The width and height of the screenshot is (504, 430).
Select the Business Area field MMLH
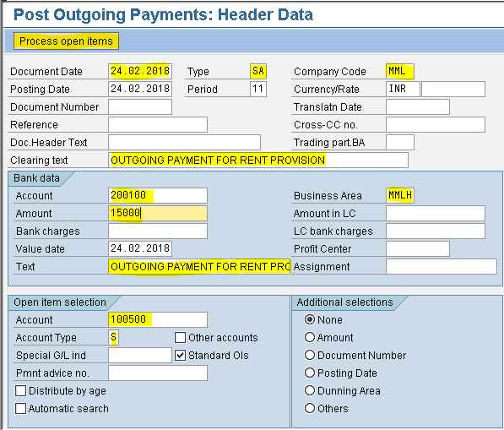pyautogui.click(x=400, y=195)
